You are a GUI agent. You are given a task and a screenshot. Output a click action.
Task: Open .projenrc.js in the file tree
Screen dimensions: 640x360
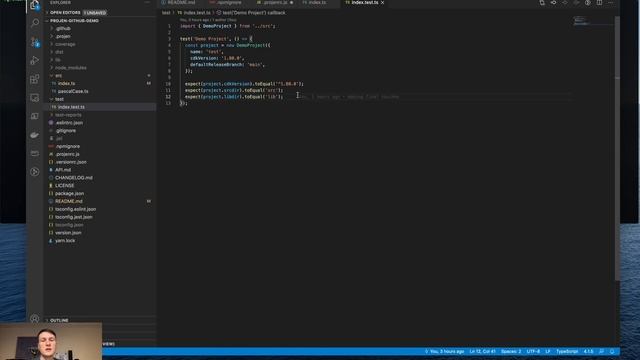click(67, 154)
